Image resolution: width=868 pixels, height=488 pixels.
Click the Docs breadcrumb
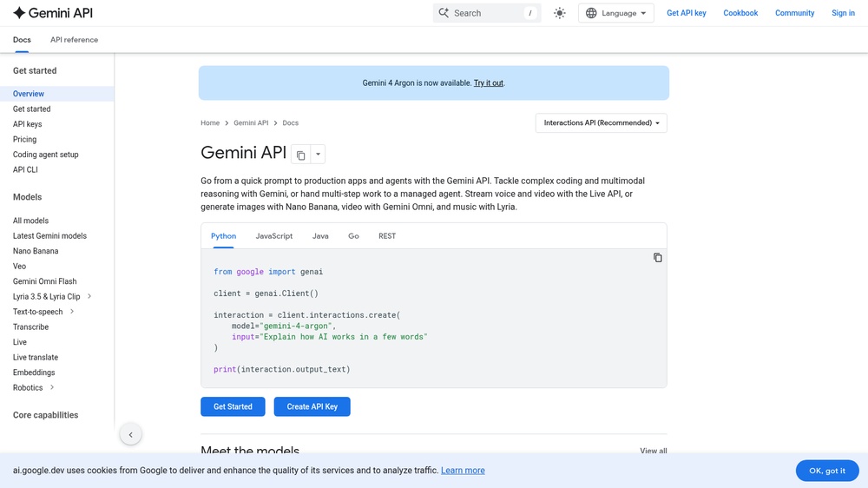[290, 123]
